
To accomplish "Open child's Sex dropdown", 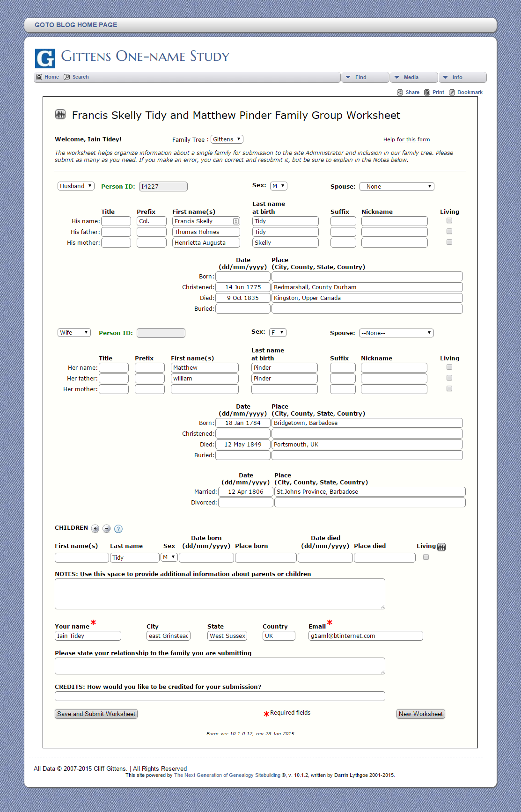I will pos(169,557).
